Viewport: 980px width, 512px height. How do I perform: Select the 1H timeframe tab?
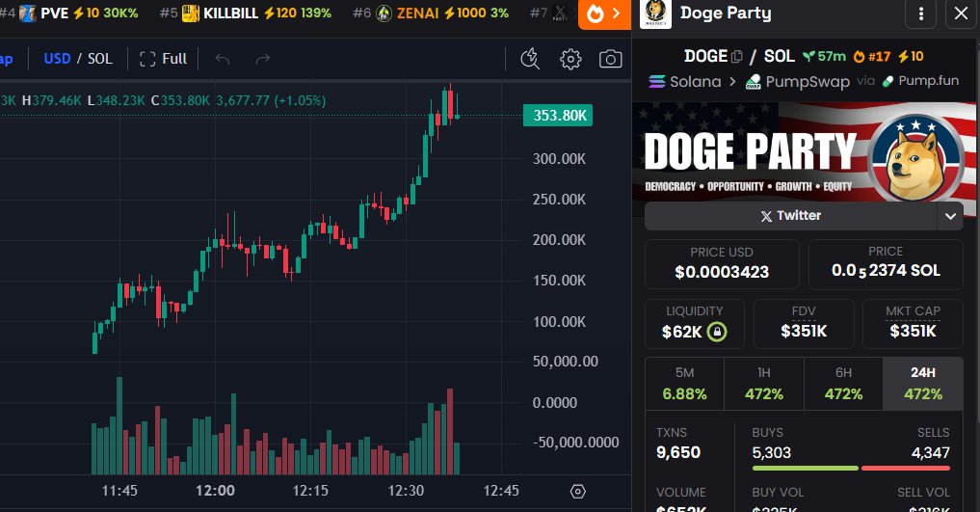tap(764, 384)
